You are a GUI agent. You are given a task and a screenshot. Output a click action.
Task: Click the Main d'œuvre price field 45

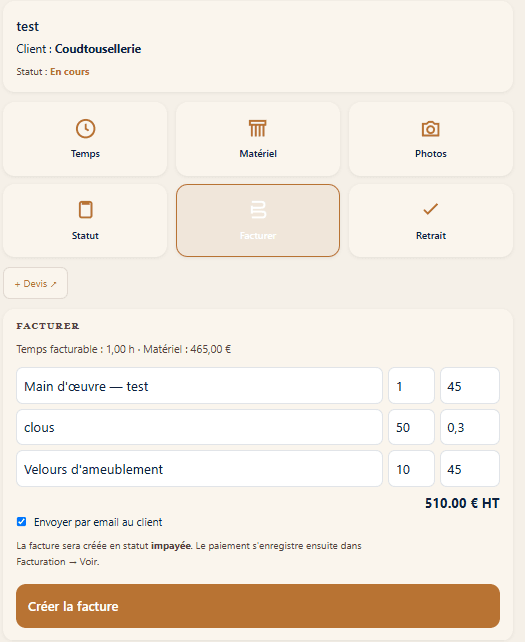[470, 386]
